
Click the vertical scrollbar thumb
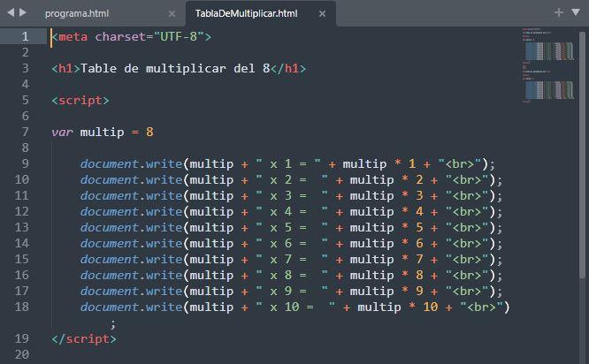pyautogui.click(x=582, y=155)
